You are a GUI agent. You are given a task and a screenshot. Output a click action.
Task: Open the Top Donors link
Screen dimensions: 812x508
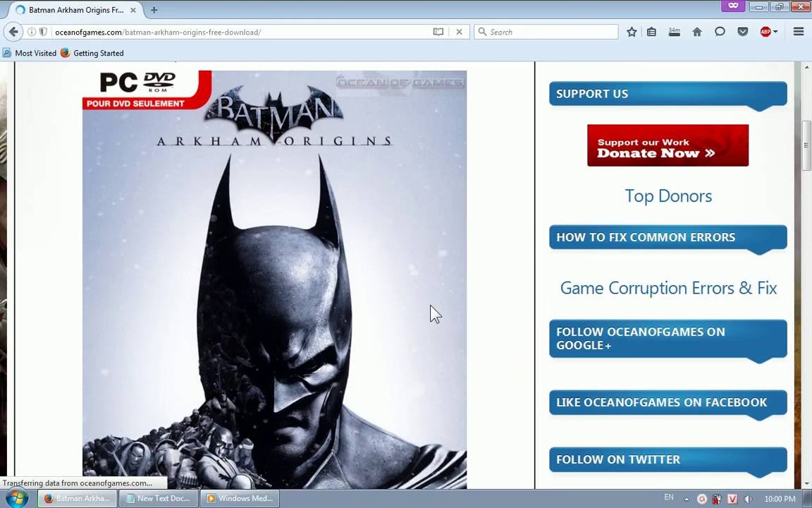[668, 196]
